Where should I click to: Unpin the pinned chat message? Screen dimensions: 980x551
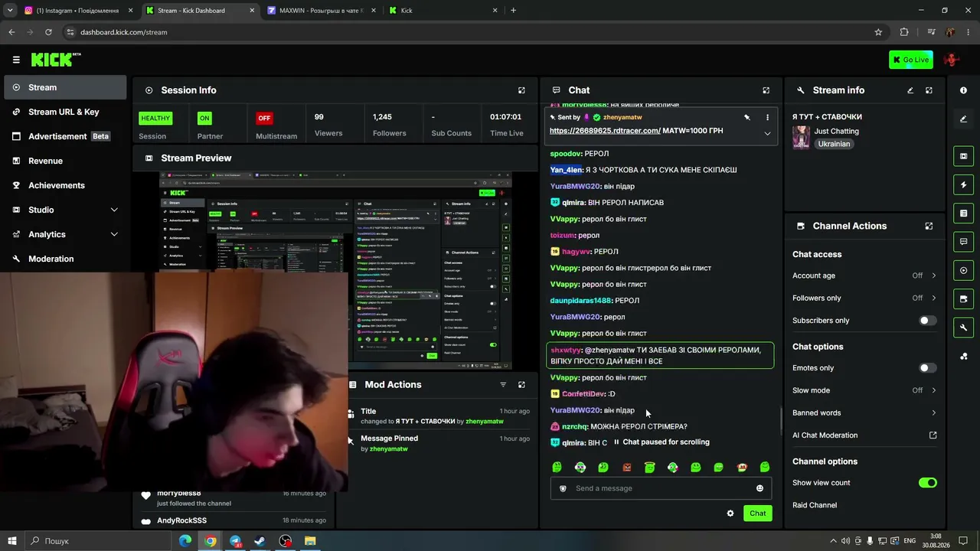746,118
